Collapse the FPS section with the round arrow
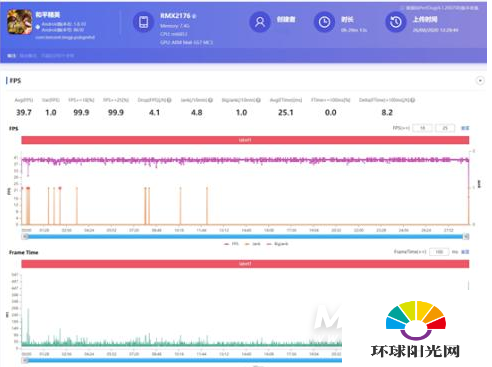 [x=480, y=81]
